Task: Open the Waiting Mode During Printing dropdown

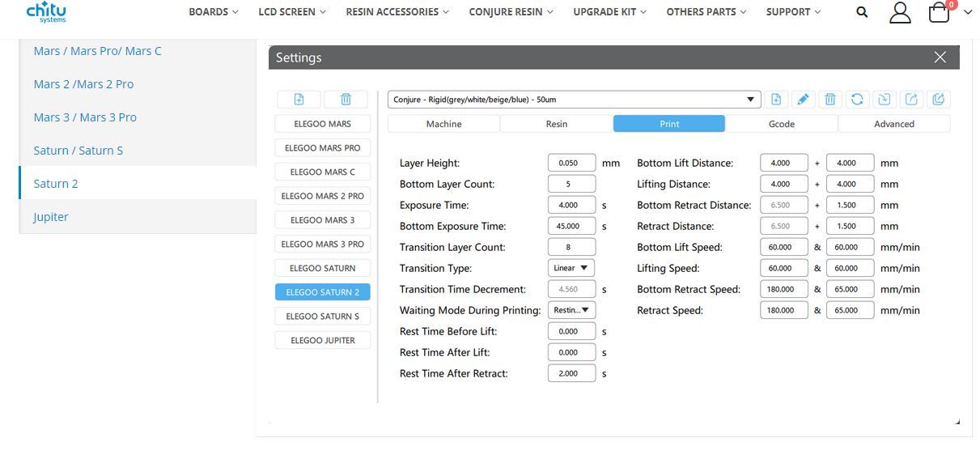Action: click(x=572, y=310)
